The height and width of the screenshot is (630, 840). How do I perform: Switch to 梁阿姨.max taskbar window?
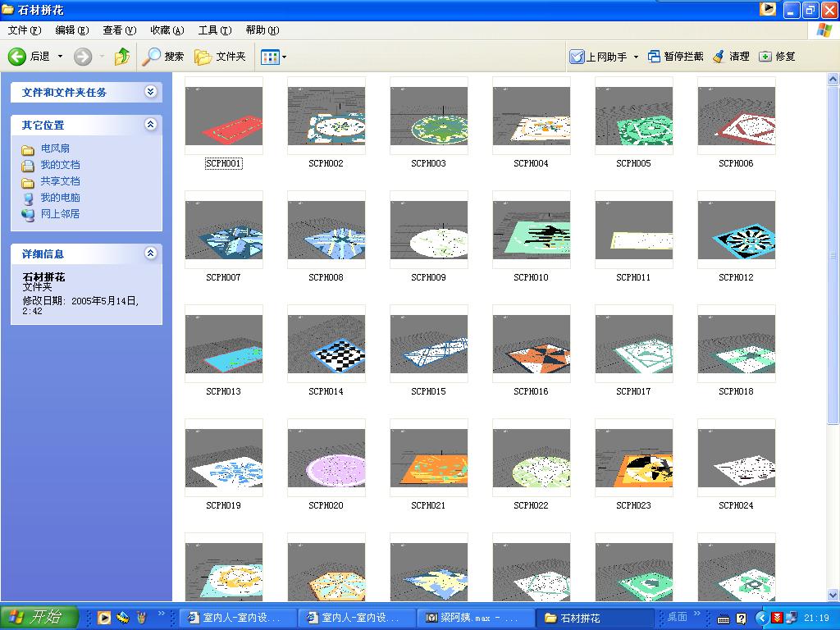coord(473,618)
